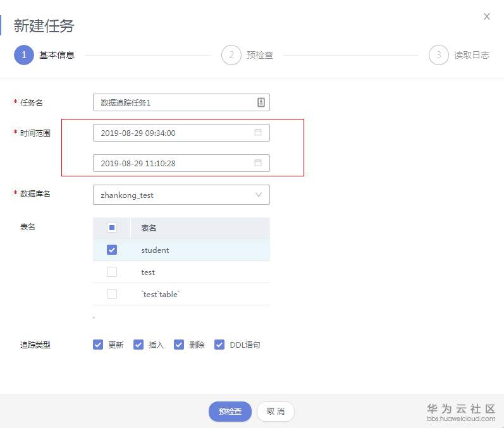Toggle the select-all checkbox in 表名 header
Image resolution: width=504 pixels, height=428 pixels.
point(112,228)
